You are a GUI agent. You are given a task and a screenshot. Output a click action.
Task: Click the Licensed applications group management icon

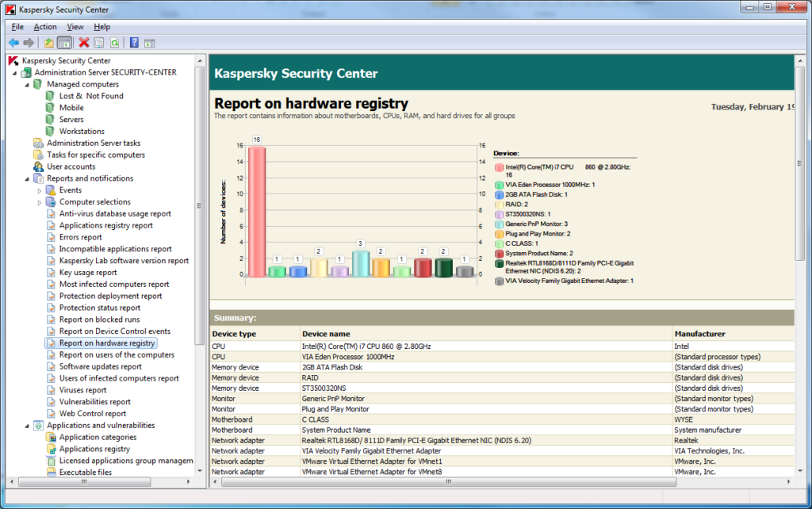tap(51, 461)
